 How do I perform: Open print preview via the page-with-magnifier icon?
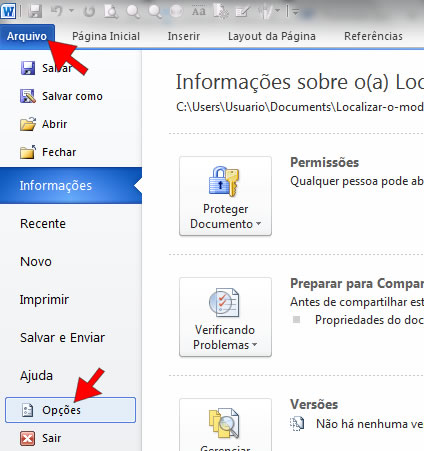coord(111,12)
